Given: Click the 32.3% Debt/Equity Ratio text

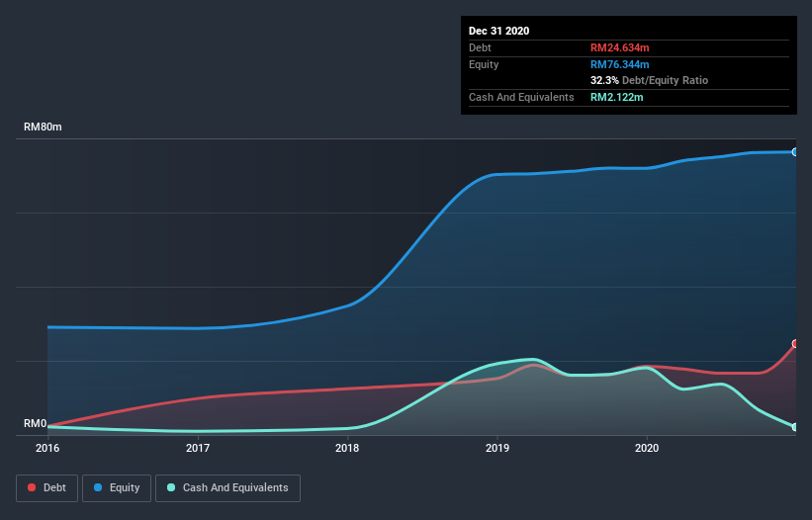Looking at the screenshot, I should [x=649, y=80].
